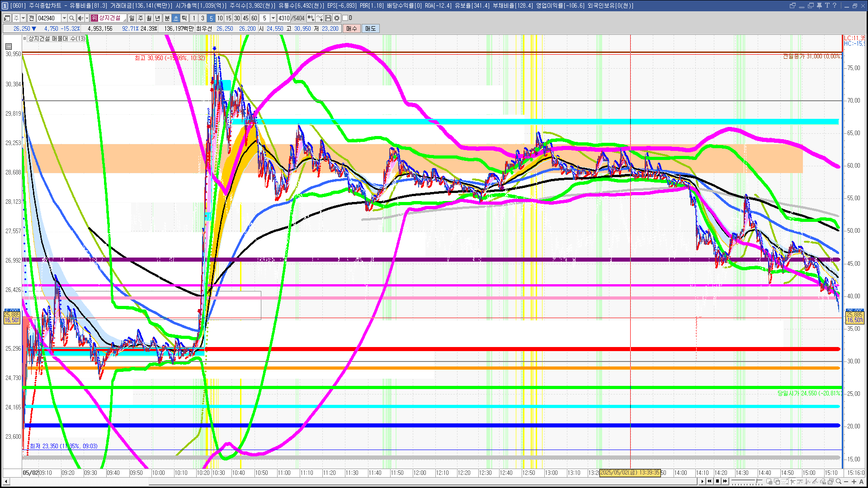The width and height of the screenshot is (868, 488).
Task: Open chart settings gear icon
Action: pos(337,18)
